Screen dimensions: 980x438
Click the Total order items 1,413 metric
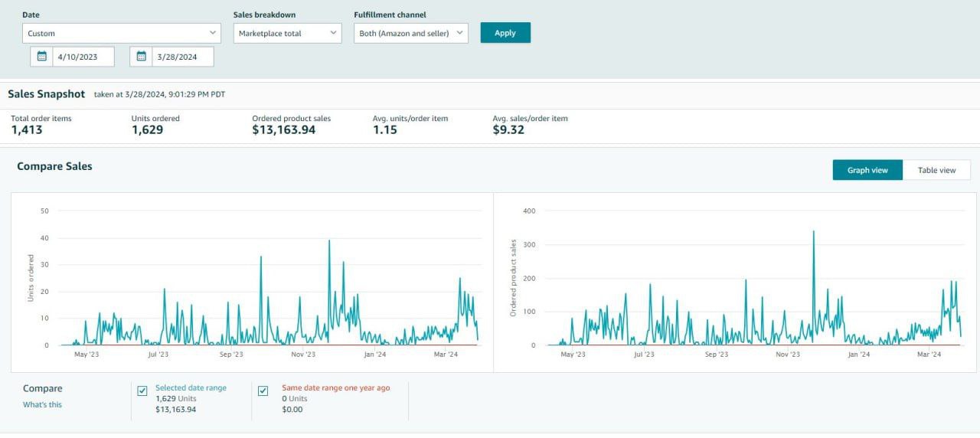[27, 130]
